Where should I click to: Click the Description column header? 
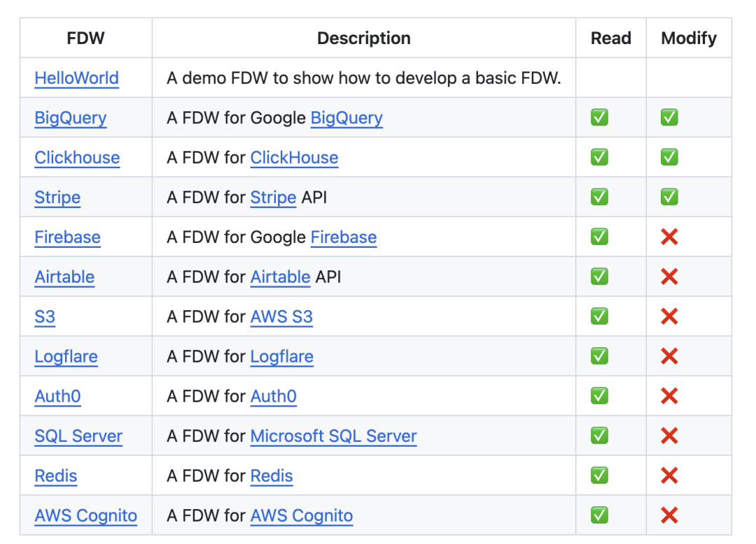[364, 38]
